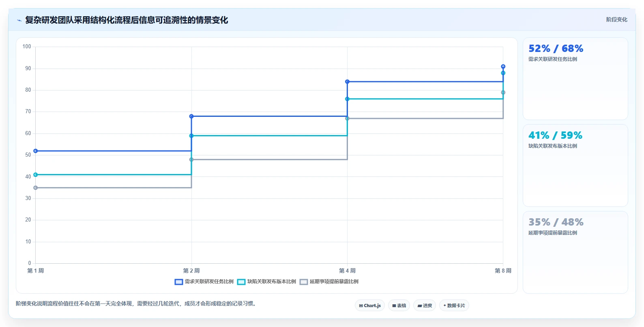The image size is (644, 327).
Task: Click cyan data point at week 4 (76)
Action: [347, 99]
